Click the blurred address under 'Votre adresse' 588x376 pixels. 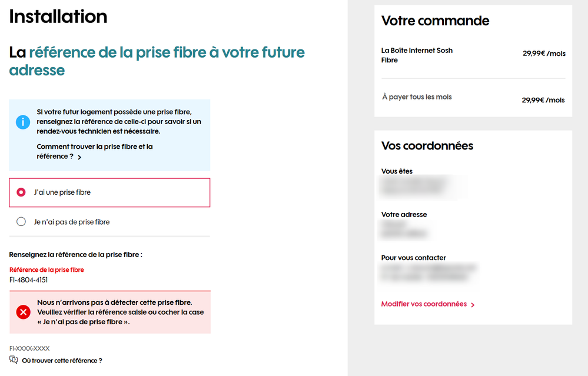pyautogui.click(x=406, y=229)
